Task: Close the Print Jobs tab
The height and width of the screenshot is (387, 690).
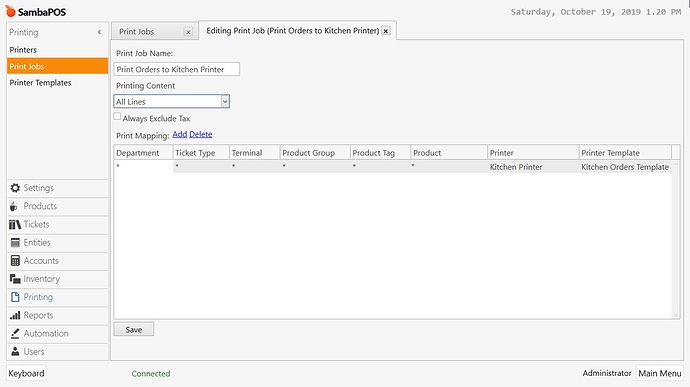Action: pyautogui.click(x=188, y=32)
